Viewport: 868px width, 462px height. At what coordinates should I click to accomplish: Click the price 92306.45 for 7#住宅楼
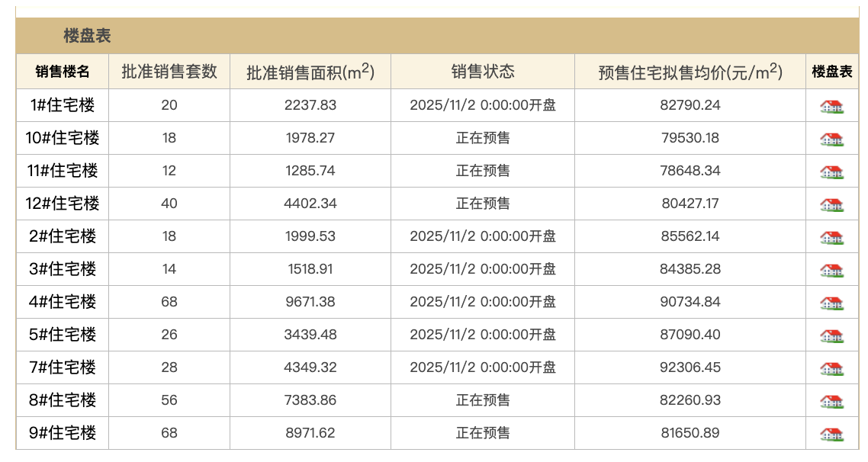pos(690,367)
